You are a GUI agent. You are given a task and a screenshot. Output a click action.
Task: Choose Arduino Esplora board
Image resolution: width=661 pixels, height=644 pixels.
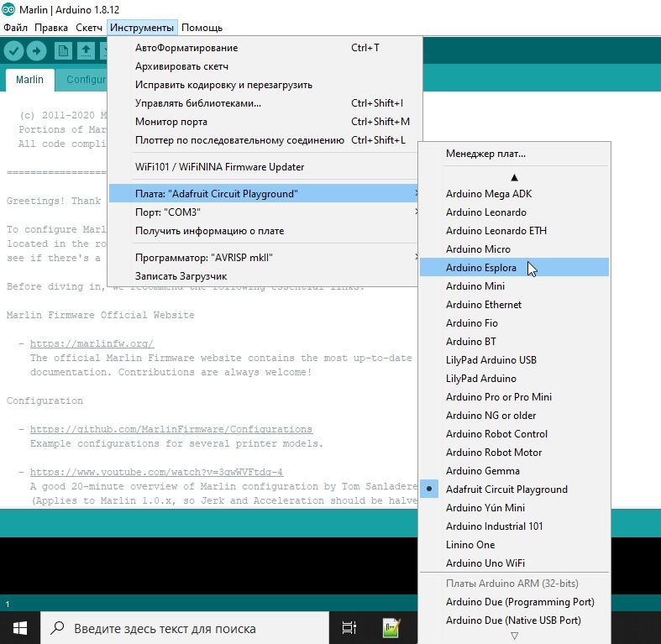point(514,268)
